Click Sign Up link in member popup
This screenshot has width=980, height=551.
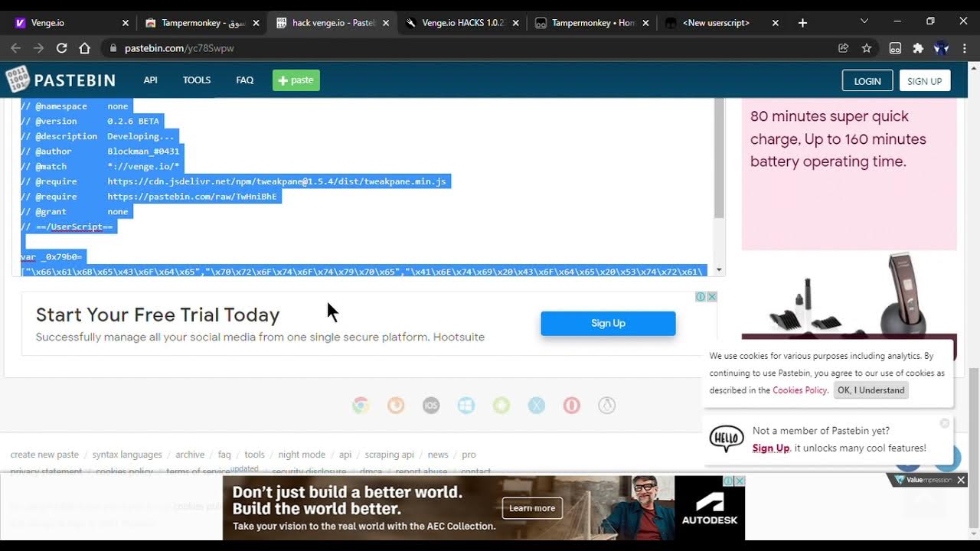pos(770,448)
